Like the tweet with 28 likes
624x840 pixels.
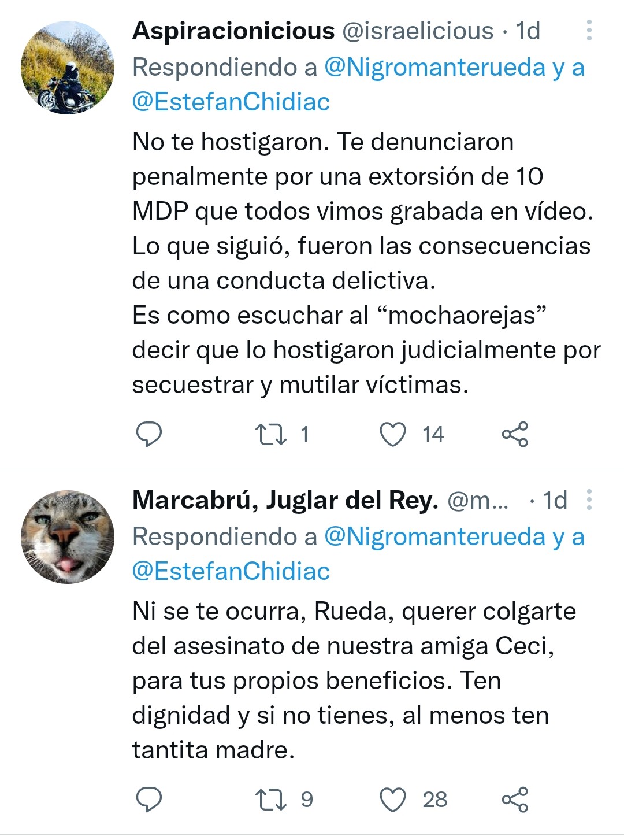[393, 800]
